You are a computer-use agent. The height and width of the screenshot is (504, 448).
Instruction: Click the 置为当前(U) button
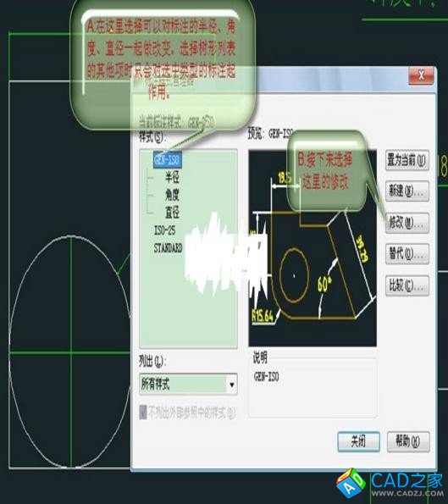(407, 160)
